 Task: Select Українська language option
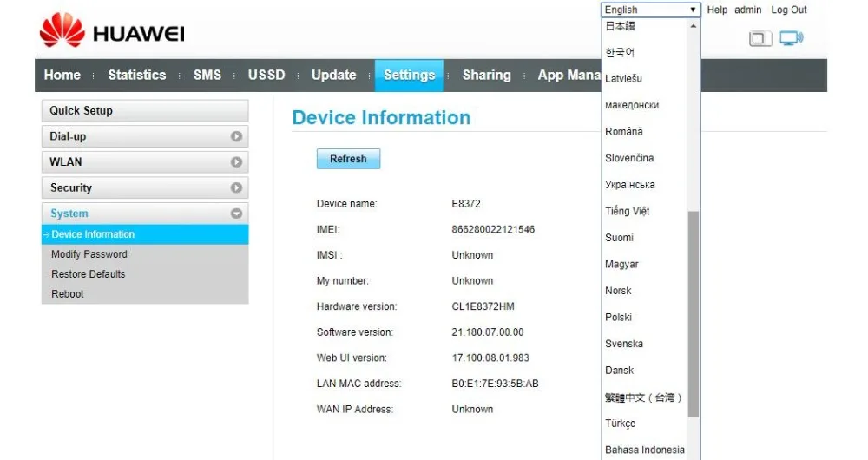click(x=630, y=184)
